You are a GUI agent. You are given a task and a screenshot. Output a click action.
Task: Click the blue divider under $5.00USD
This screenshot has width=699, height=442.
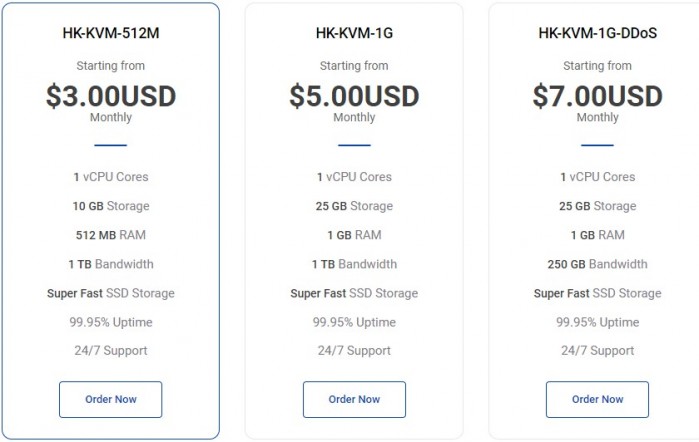tap(354, 145)
